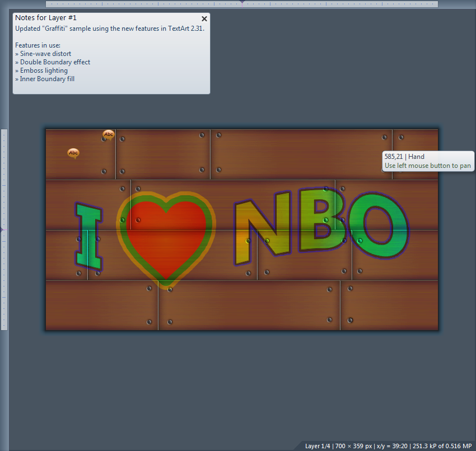Click the "Updated Graffiti sample" note sentence
The height and width of the screenshot is (451, 476).
[x=110, y=29]
